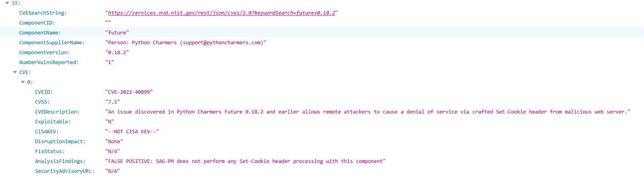The height and width of the screenshot is (178, 644).
Task: Select the CVSS key label
Action: coord(42,102)
